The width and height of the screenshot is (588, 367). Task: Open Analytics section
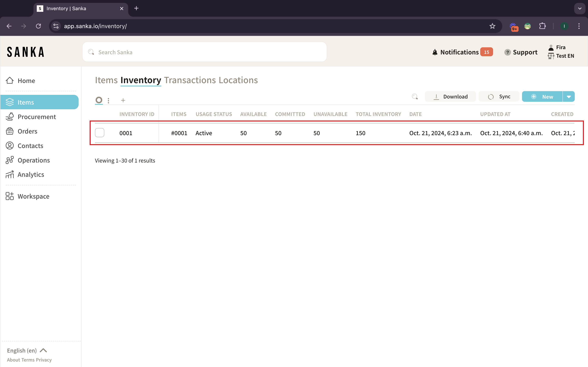[31, 175]
